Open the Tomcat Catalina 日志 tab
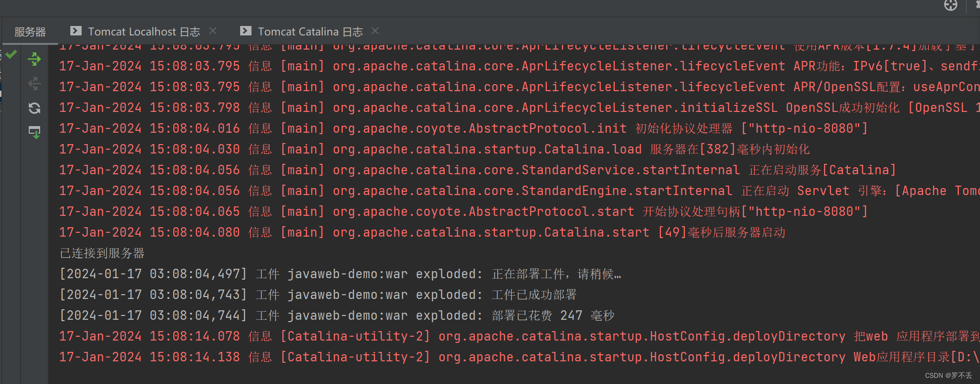Screen dimensions: 980x384 pyautogui.click(x=310, y=32)
